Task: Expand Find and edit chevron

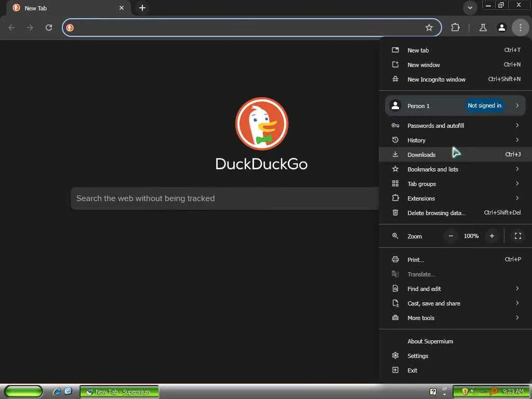Action: click(517, 289)
